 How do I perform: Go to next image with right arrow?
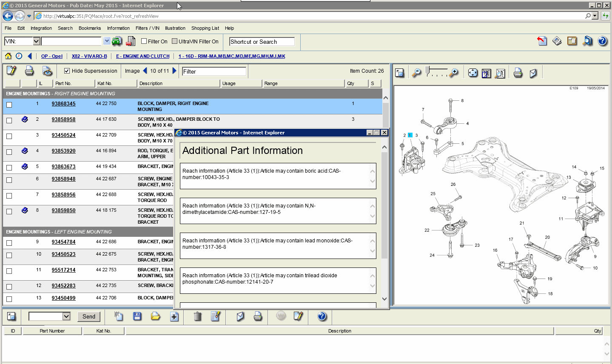pos(174,71)
